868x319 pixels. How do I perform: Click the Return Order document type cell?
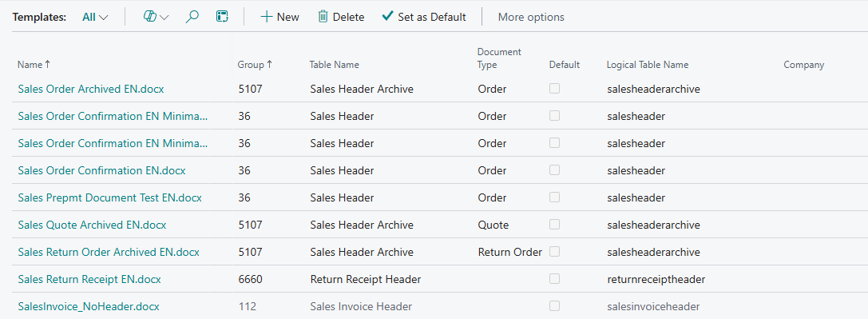point(509,252)
